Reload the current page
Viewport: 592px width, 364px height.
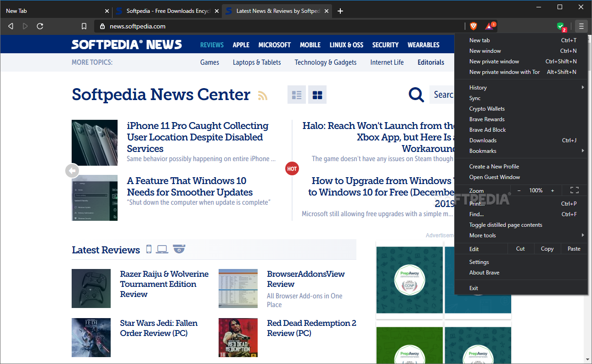click(40, 26)
